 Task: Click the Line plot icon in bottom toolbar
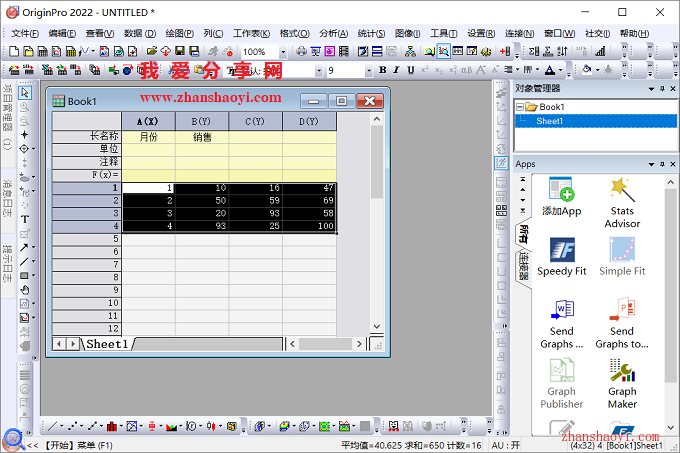52,427
